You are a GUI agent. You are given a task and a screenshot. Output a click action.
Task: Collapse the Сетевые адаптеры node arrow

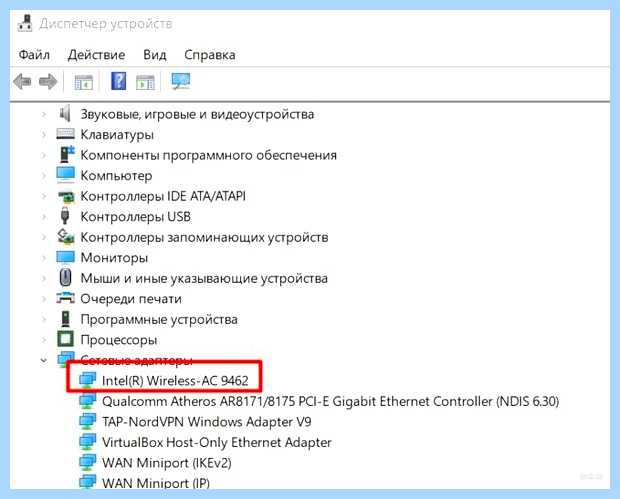pyautogui.click(x=44, y=360)
